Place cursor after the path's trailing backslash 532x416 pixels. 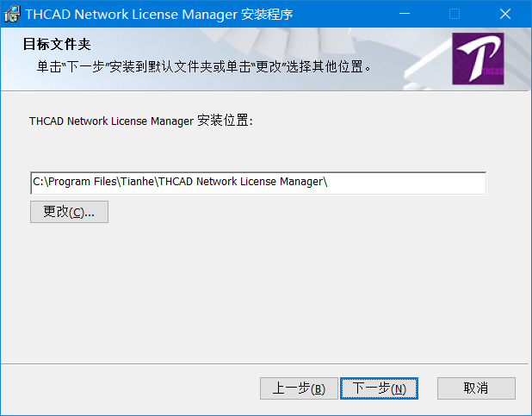pyautogui.click(x=329, y=182)
